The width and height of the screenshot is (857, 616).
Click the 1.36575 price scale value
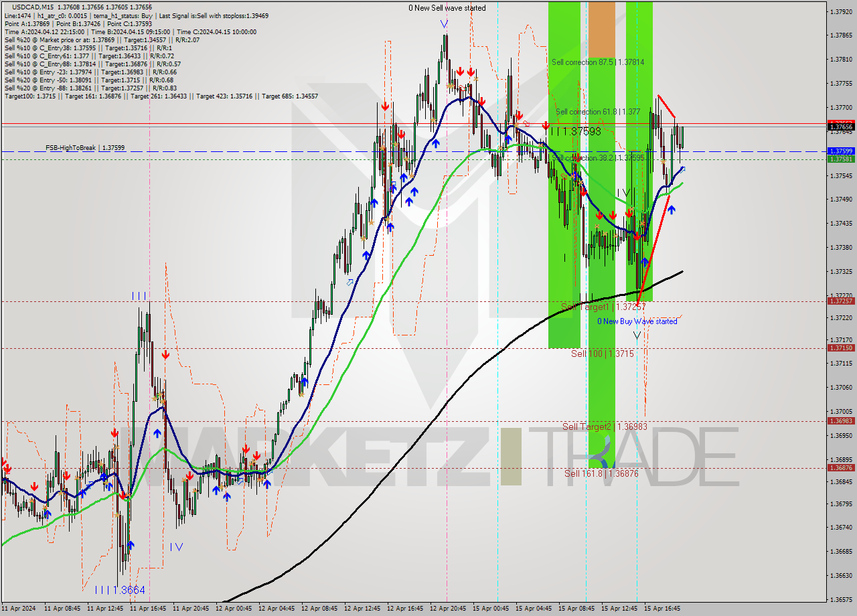coord(841,600)
